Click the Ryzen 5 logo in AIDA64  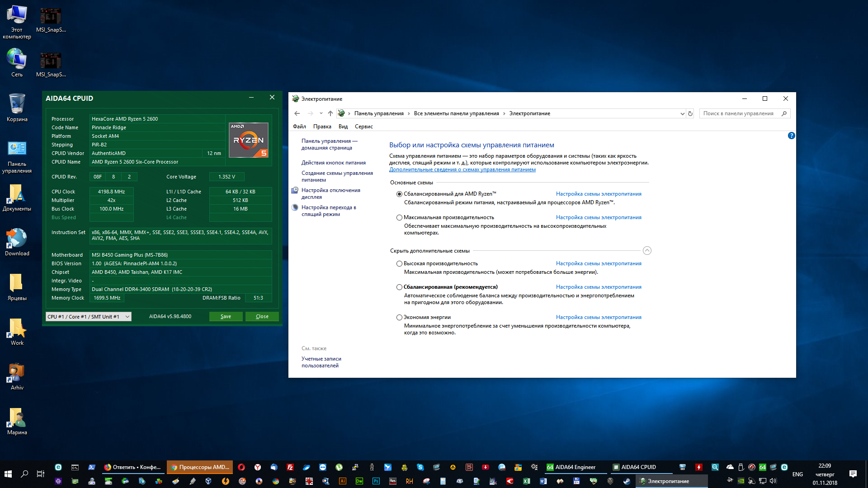[x=249, y=140]
